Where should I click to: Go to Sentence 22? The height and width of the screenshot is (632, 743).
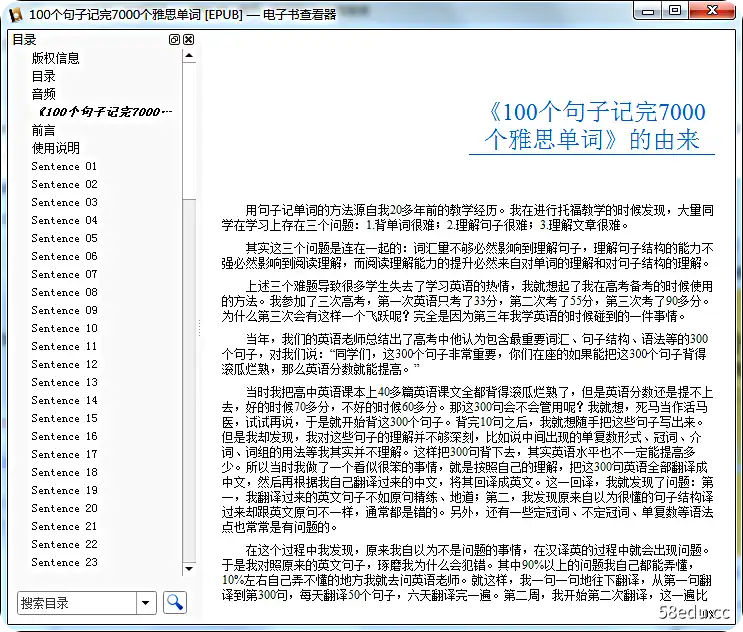pos(64,544)
